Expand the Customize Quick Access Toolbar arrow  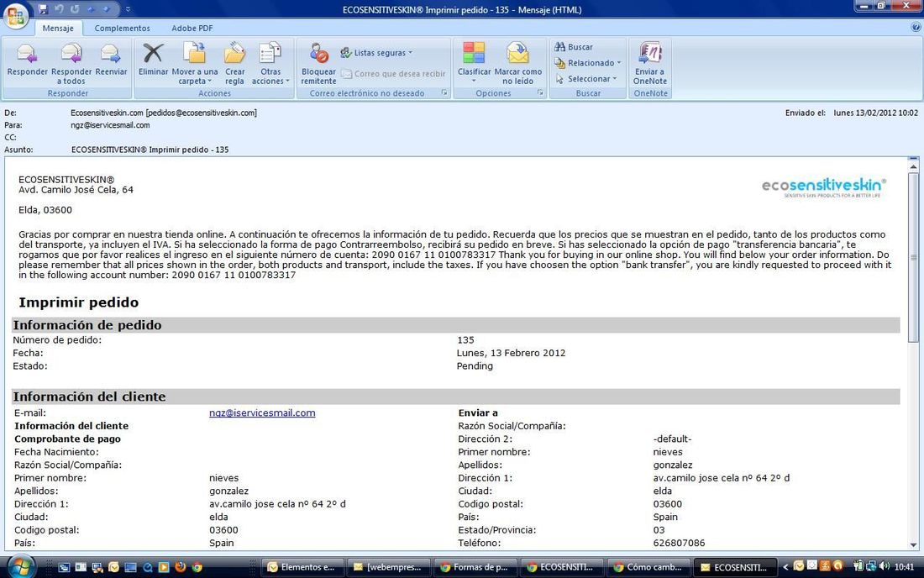[x=128, y=9]
